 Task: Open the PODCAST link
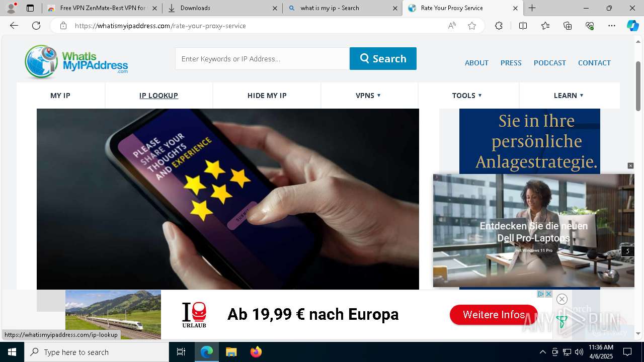click(550, 63)
